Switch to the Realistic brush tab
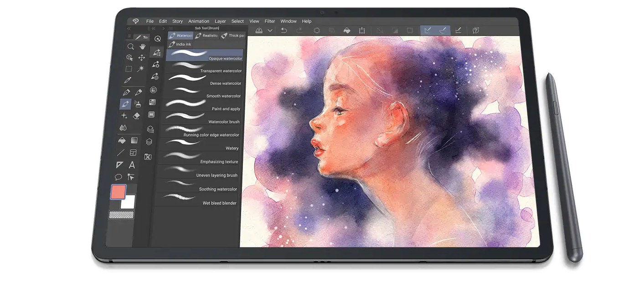Viewport: 644px width, 286px height. click(206, 36)
